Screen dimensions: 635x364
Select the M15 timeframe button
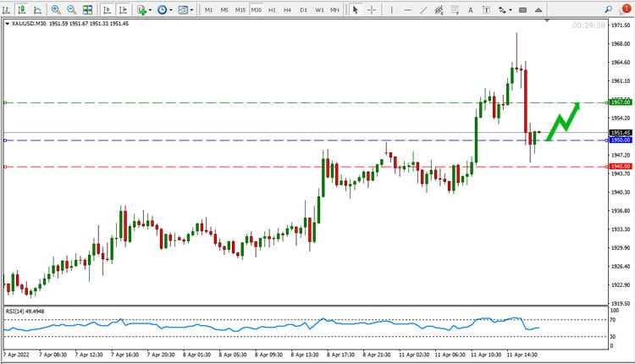click(x=240, y=9)
